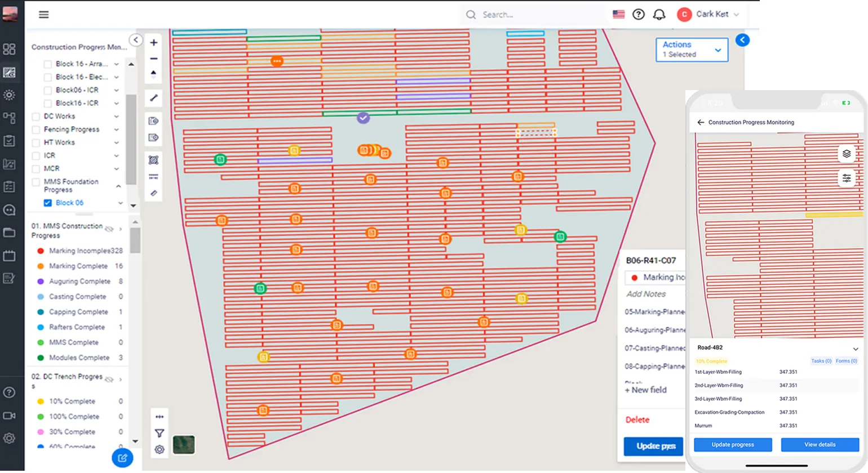
Task: Click the Update progress button in panel
Action: [x=654, y=446]
